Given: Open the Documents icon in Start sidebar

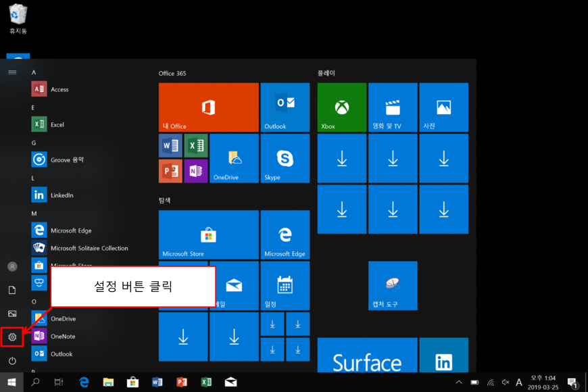Looking at the screenshot, I should click(12, 290).
